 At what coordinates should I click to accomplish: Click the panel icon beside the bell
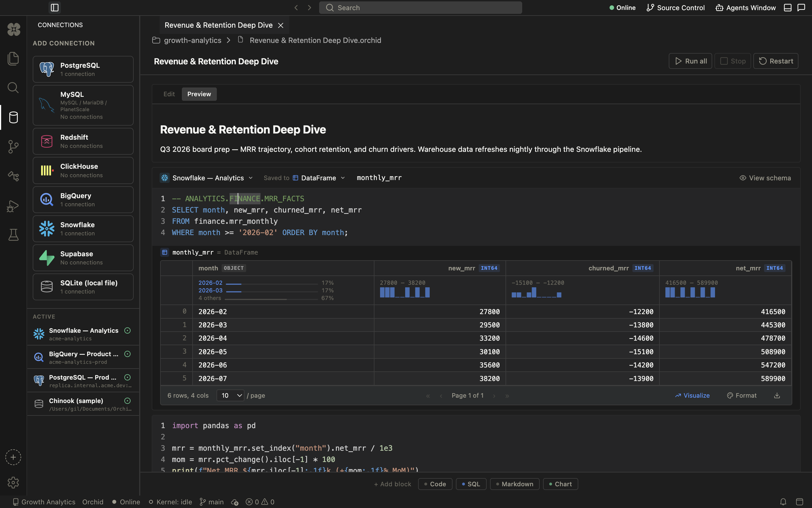coord(800,502)
